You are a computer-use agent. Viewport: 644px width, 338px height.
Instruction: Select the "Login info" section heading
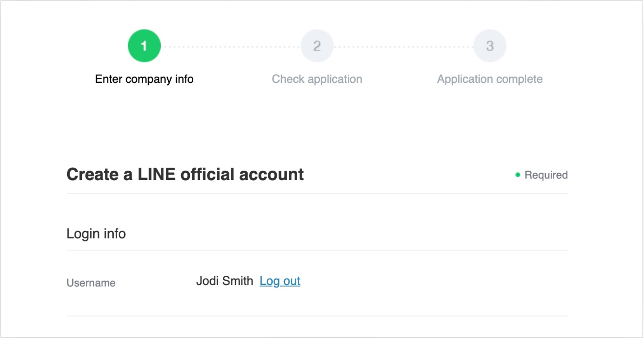click(x=96, y=234)
